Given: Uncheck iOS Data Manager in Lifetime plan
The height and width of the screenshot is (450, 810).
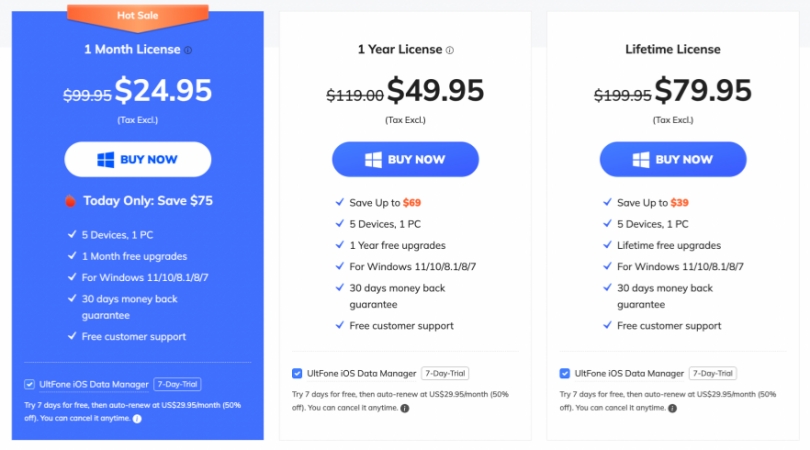Looking at the screenshot, I should click(x=565, y=374).
